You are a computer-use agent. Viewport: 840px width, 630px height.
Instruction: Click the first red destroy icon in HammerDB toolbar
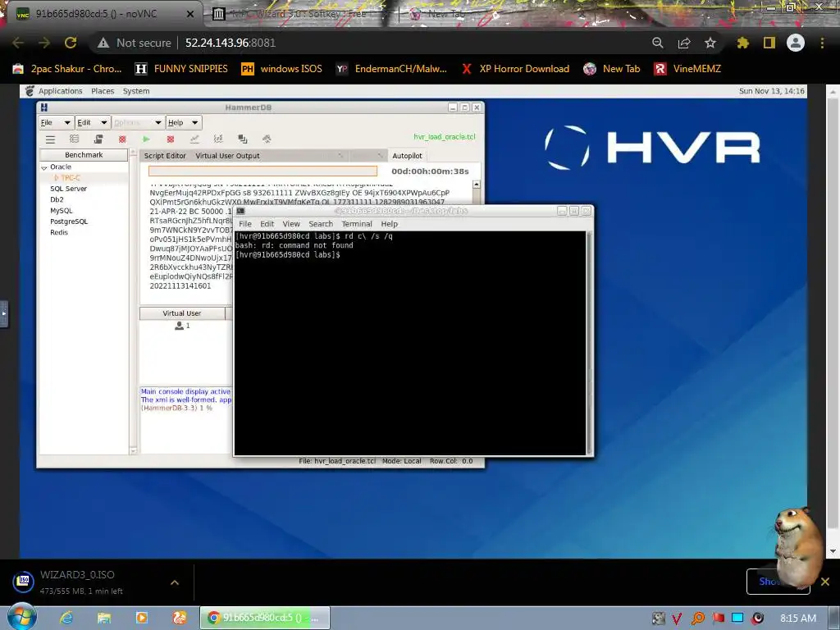[122, 139]
